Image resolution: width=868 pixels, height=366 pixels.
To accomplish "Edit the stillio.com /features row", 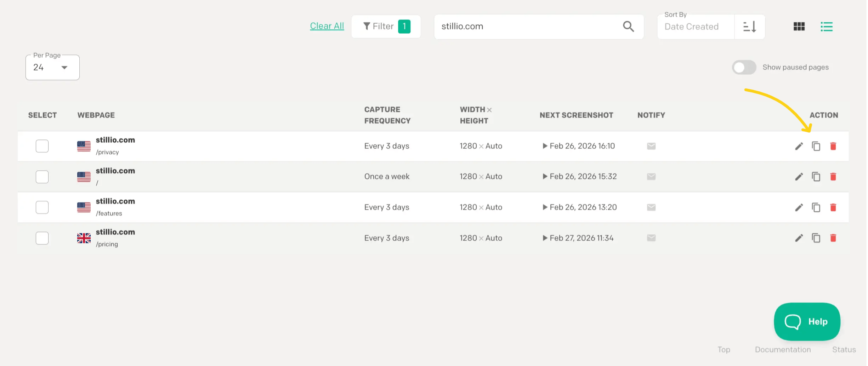I will click(799, 207).
